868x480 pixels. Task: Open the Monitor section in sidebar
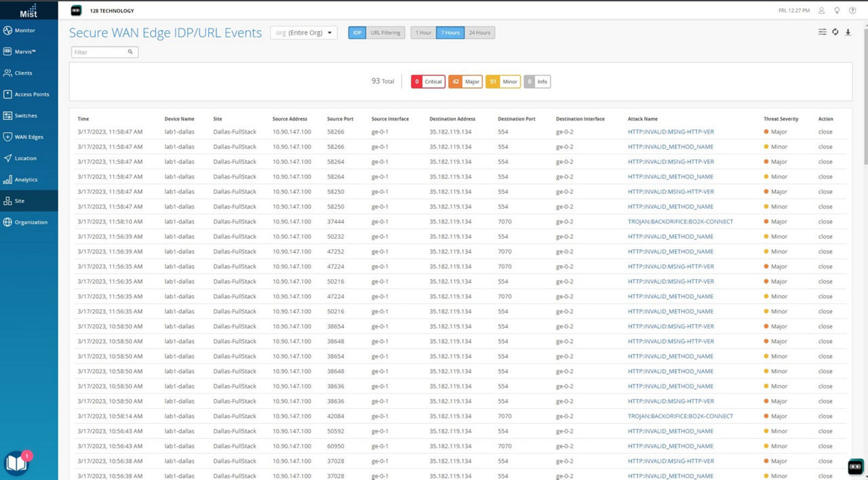point(27,30)
